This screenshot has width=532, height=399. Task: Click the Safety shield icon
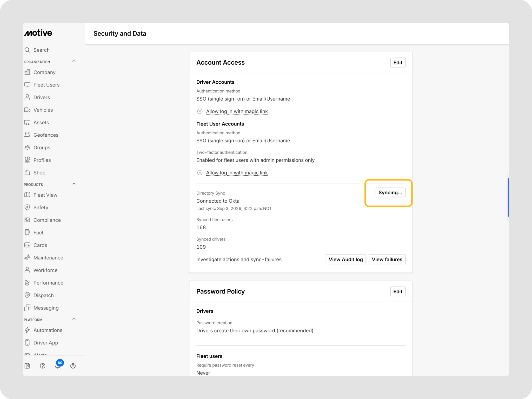pyautogui.click(x=27, y=207)
